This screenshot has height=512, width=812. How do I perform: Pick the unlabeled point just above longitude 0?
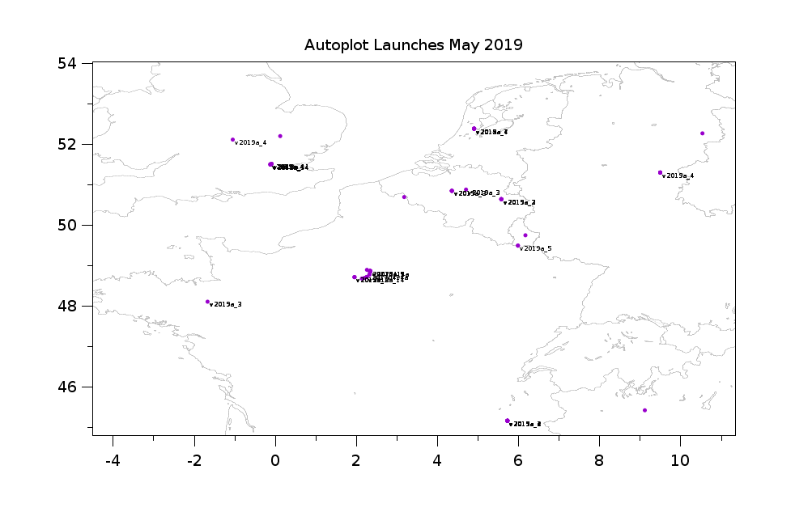pyautogui.click(x=280, y=136)
